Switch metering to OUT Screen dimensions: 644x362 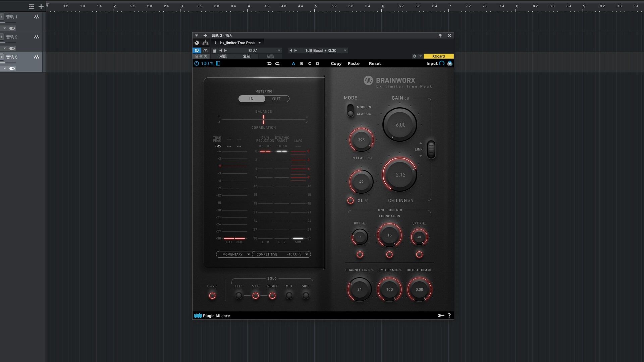[x=276, y=99]
